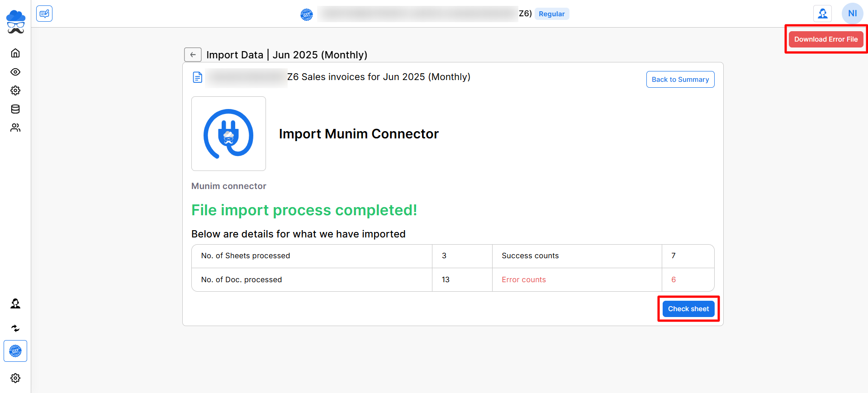Click No. of Doc. processed cell
This screenshot has height=393, width=868.
pyautogui.click(x=312, y=280)
